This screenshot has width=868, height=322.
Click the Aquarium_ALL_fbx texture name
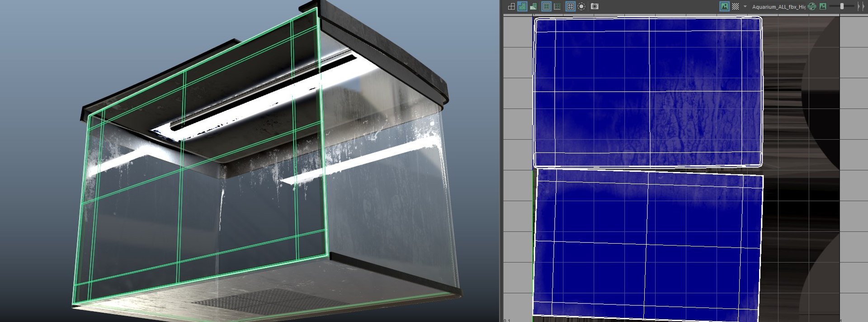(778, 7)
